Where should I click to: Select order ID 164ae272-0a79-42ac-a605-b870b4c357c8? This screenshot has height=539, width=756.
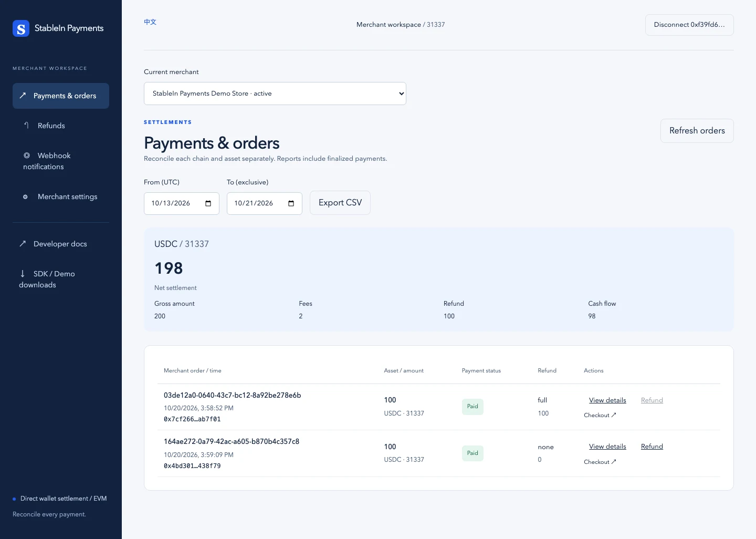pyautogui.click(x=232, y=442)
